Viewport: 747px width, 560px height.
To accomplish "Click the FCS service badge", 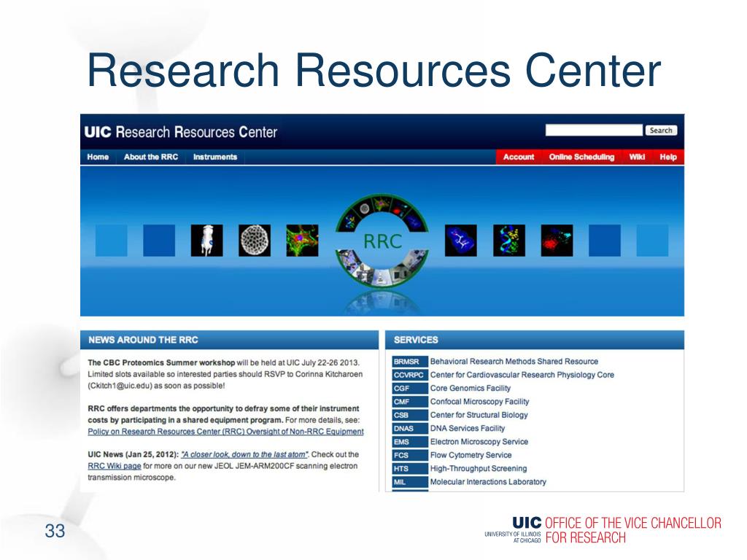I will 410,455.
